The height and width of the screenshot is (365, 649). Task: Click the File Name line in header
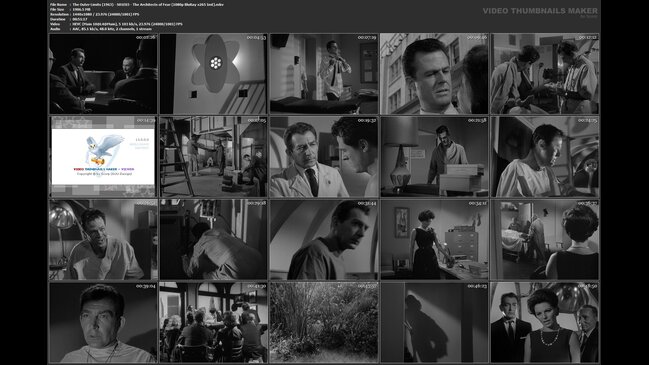[137, 5]
